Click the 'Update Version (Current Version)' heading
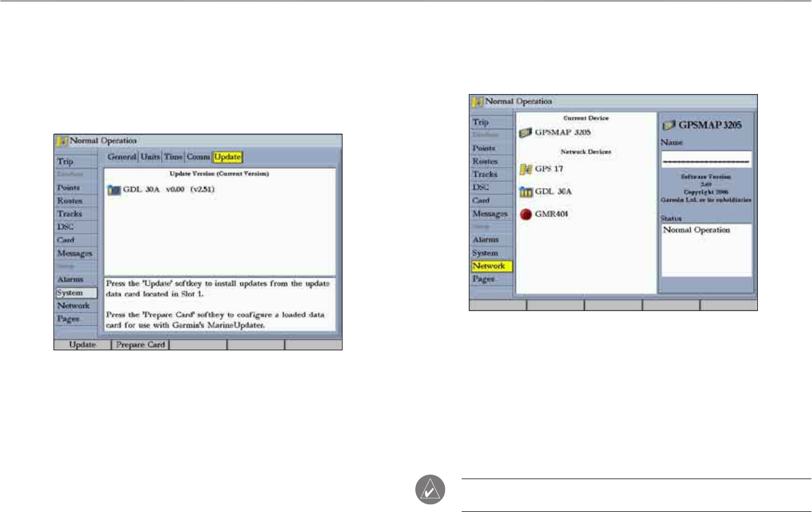This screenshot has height=512, width=812. tap(219, 174)
